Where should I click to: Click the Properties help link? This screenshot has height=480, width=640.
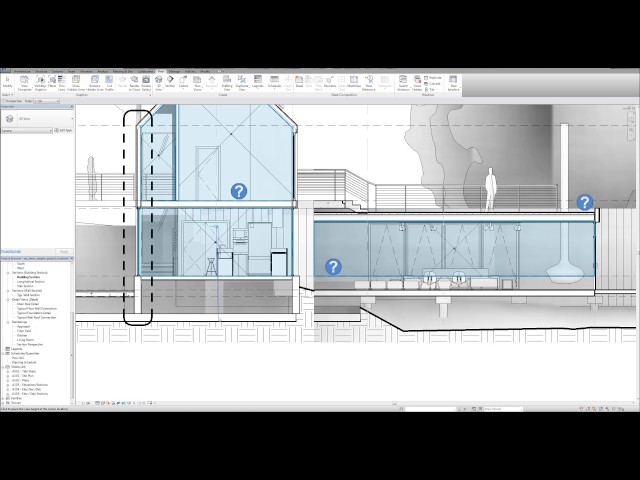pyautogui.click(x=11, y=251)
